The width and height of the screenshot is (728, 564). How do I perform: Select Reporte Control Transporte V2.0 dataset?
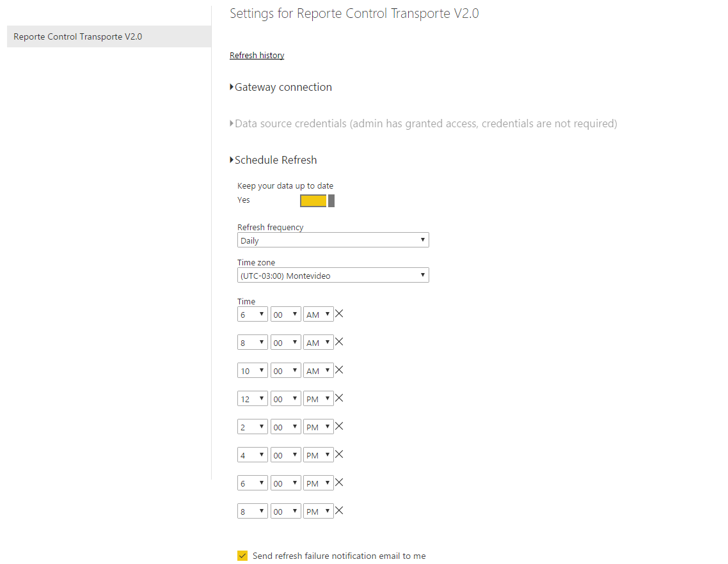coord(109,36)
